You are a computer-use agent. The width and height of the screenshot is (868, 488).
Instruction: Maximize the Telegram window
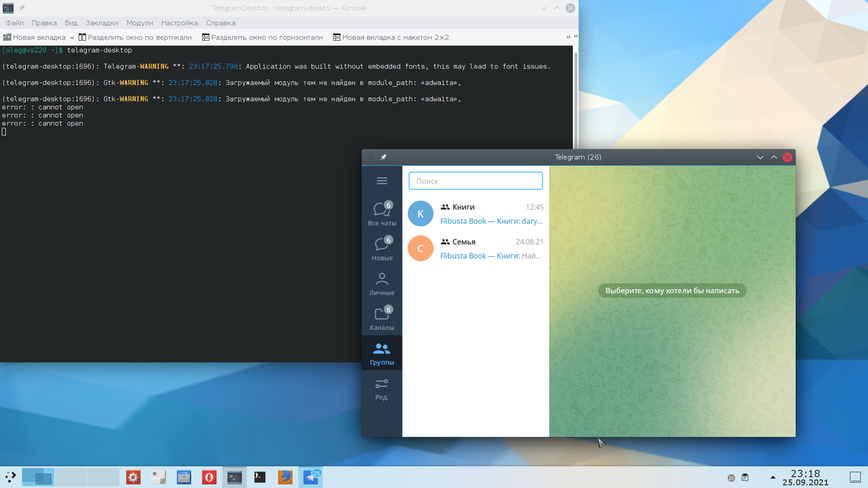click(x=774, y=157)
